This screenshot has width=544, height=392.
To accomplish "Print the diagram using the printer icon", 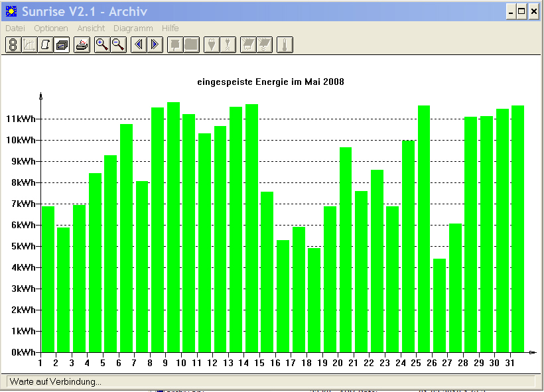I will coord(82,44).
